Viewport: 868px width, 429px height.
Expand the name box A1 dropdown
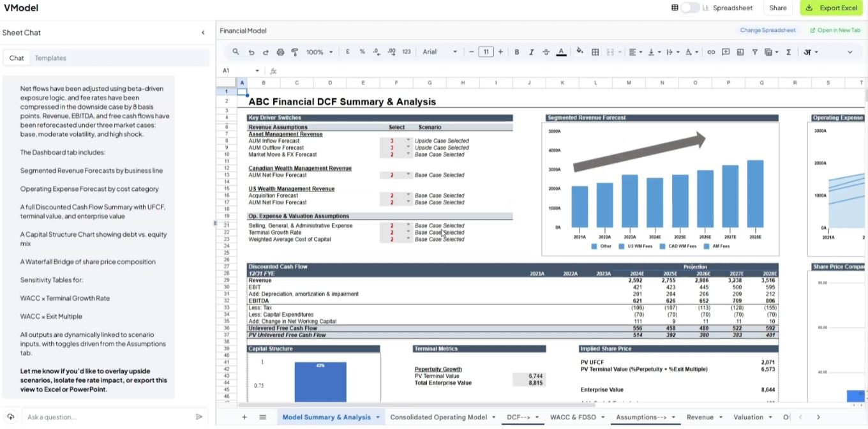pyautogui.click(x=257, y=71)
